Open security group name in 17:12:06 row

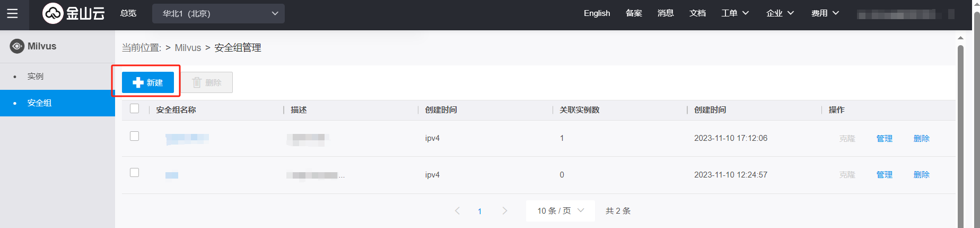(x=187, y=139)
